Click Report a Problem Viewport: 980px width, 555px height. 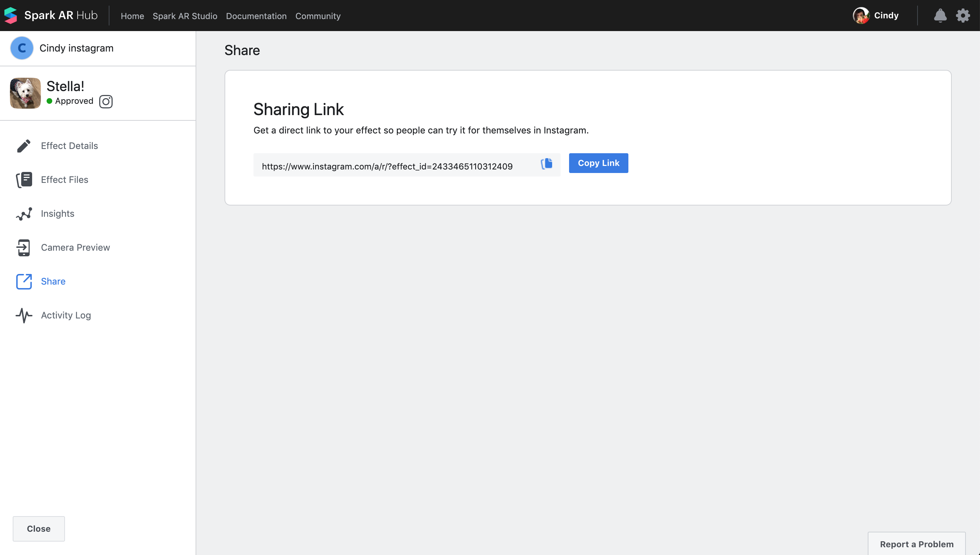tap(916, 544)
